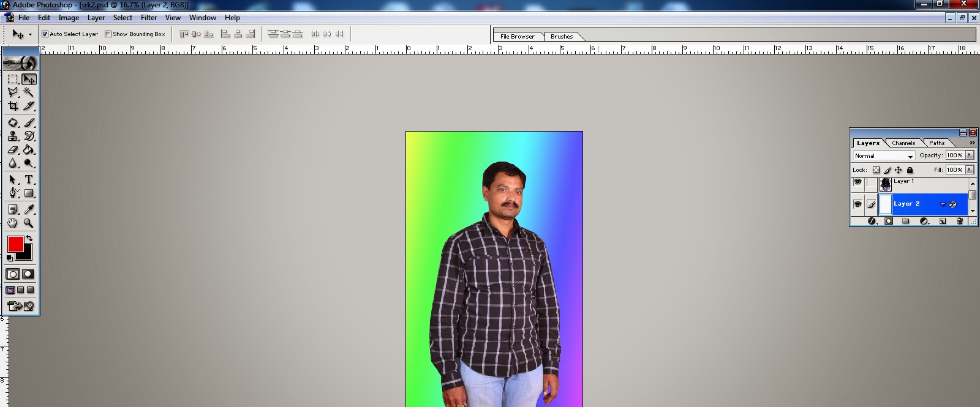
Task: Select the Magic Wand tool
Action: pyautogui.click(x=29, y=92)
